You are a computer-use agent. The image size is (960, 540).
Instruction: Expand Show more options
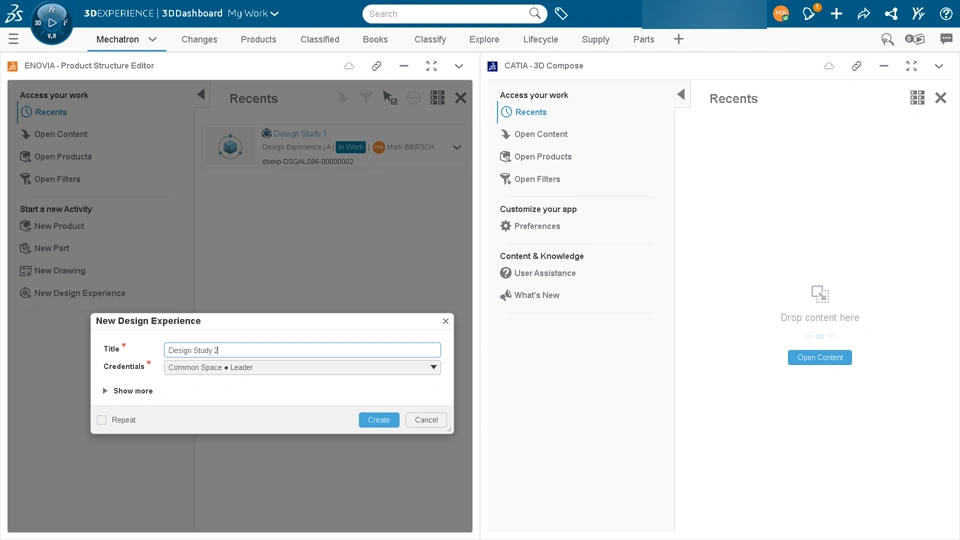pos(127,391)
